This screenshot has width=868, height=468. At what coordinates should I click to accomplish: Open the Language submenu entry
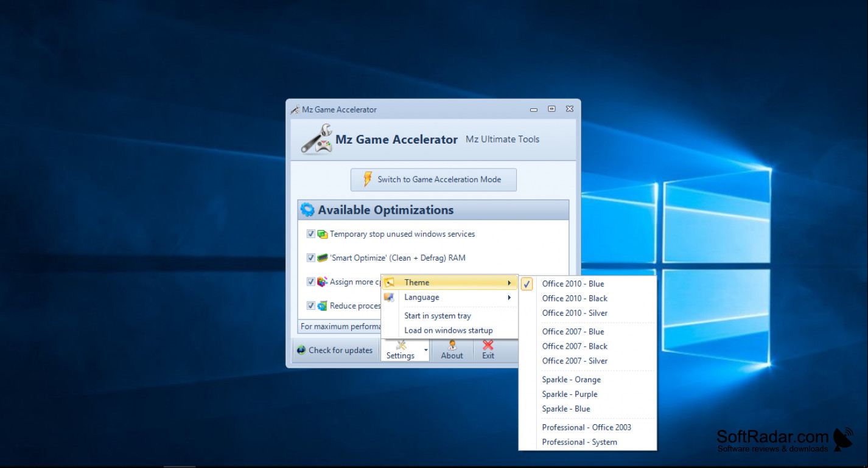449,298
